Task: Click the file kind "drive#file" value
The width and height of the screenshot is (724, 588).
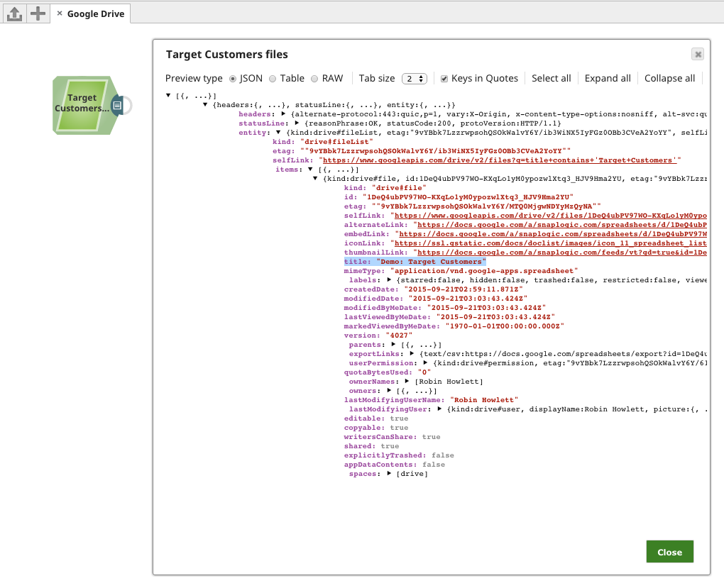Action: (399, 188)
